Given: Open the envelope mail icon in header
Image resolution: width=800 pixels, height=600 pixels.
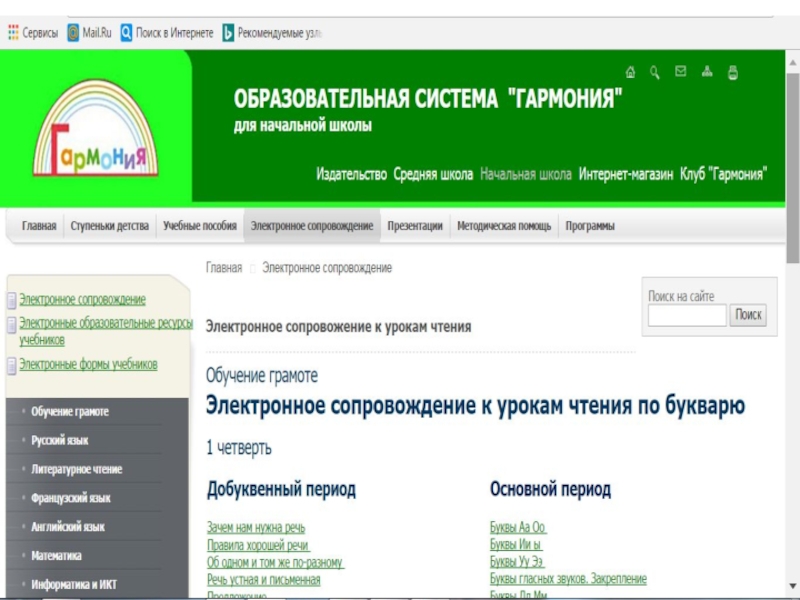Looking at the screenshot, I should click(681, 72).
